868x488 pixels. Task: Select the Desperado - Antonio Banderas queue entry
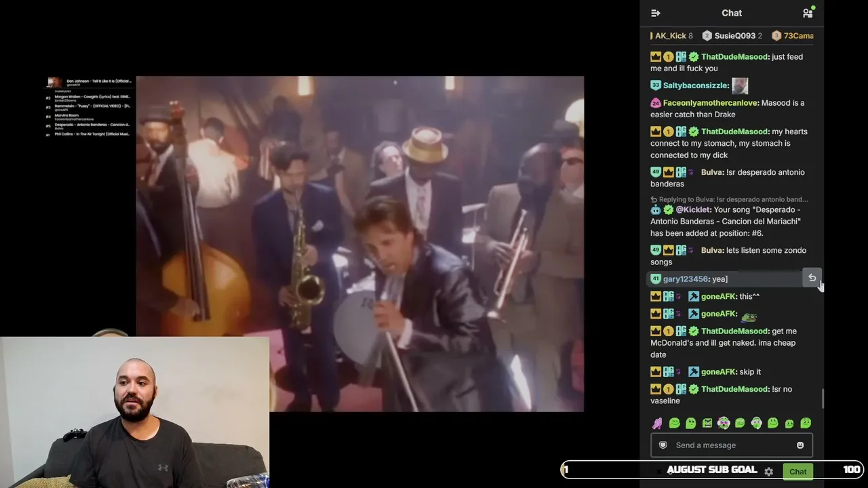tap(89, 125)
